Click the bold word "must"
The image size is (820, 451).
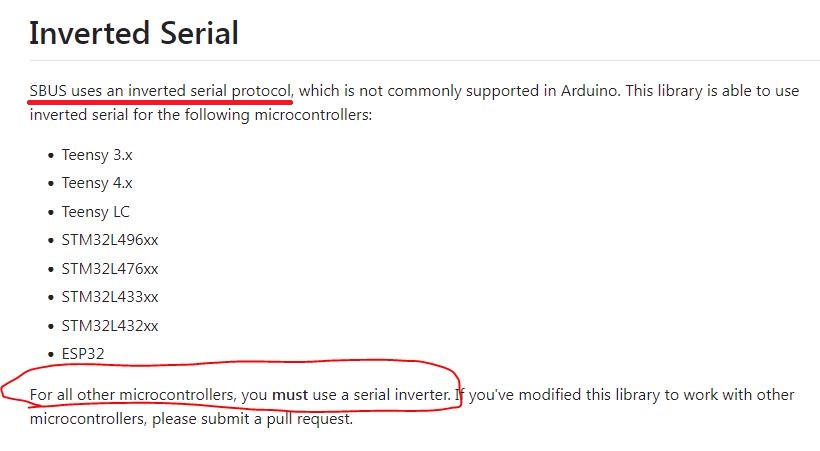coord(290,395)
